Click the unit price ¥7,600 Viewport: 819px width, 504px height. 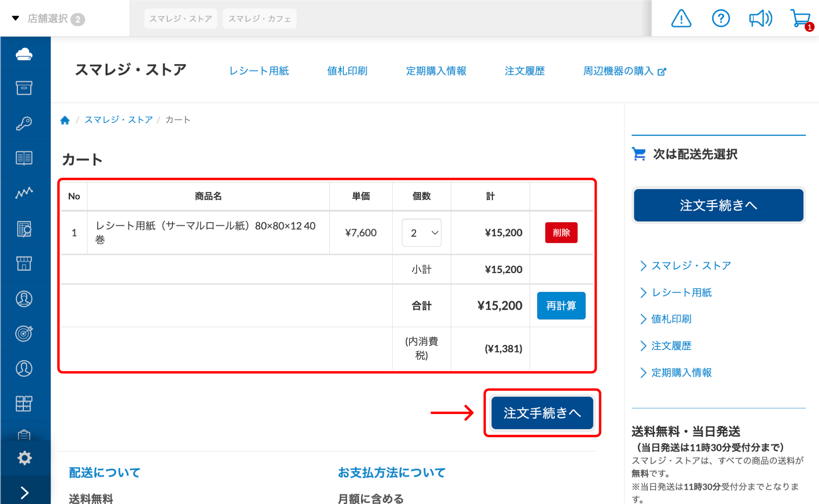point(361,232)
